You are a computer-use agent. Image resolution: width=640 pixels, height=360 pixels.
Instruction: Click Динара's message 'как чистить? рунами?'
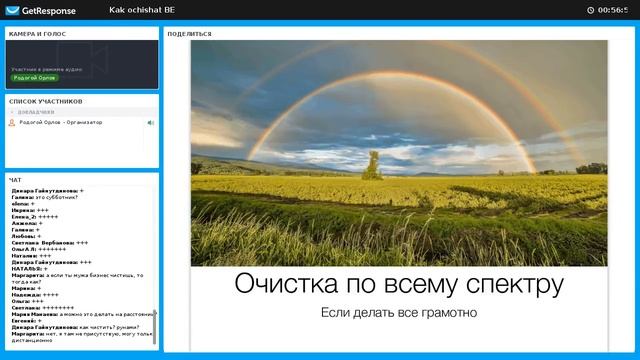point(76,328)
